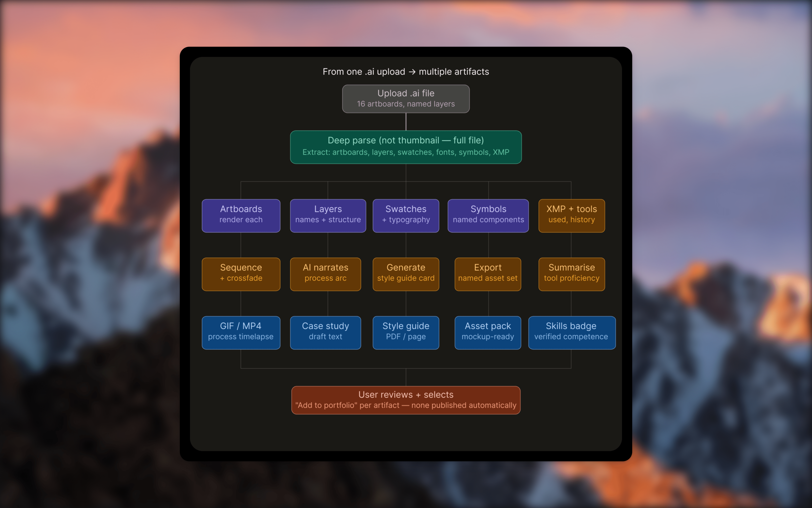Click the "Skills badge" output node
This screenshot has height=508, width=812.
[572, 333]
